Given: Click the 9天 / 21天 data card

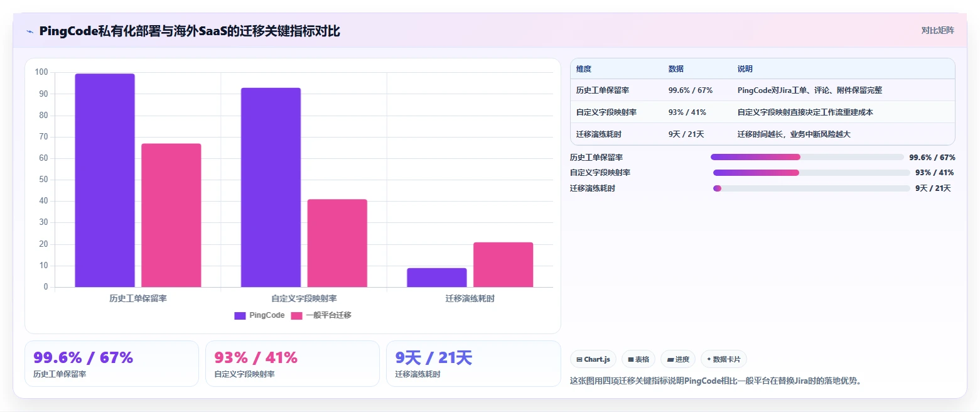Looking at the screenshot, I should click(x=473, y=364).
